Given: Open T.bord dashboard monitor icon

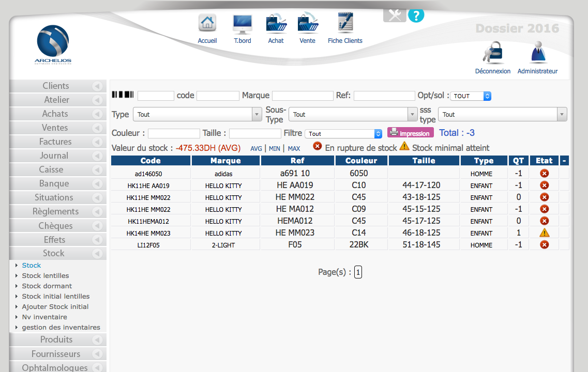Looking at the screenshot, I should [x=242, y=24].
